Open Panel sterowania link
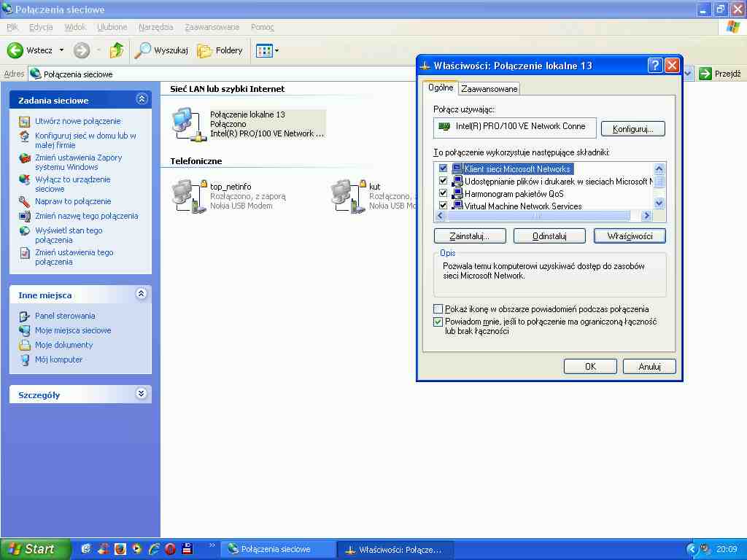Image resolution: width=747 pixels, height=560 pixels. [x=65, y=316]
